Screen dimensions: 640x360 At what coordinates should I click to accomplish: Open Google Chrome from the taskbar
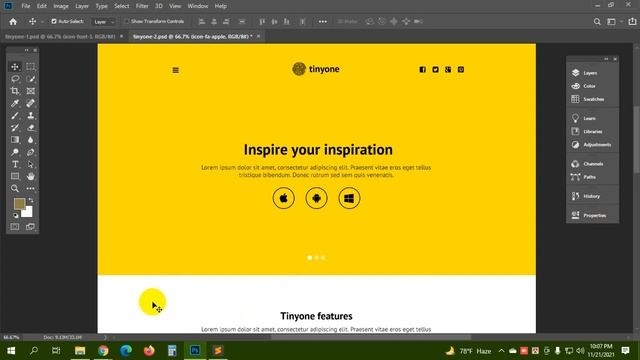point(103,351)
